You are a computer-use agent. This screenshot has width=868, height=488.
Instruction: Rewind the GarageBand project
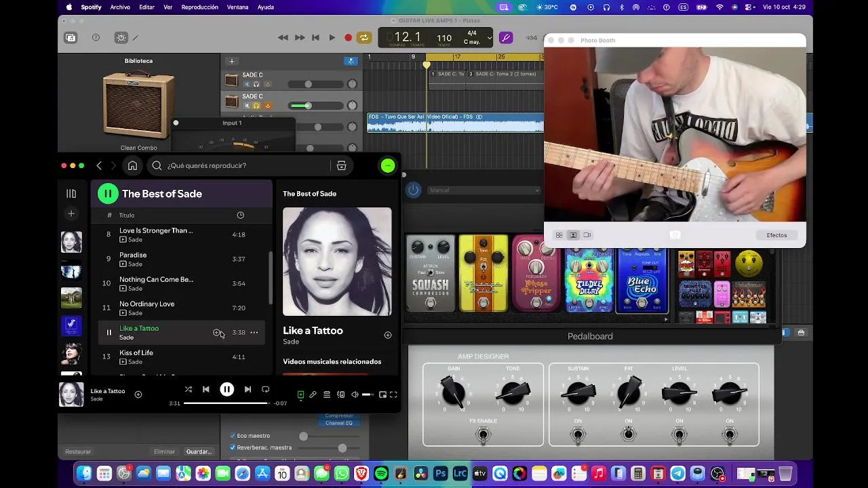pyautogui.click(x=283, y=38)
